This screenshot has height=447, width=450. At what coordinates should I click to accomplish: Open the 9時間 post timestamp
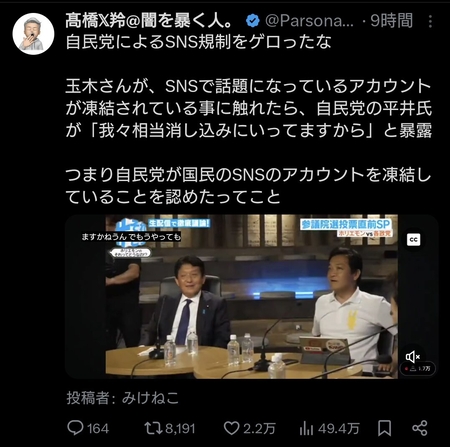click(x=392, y=21)
